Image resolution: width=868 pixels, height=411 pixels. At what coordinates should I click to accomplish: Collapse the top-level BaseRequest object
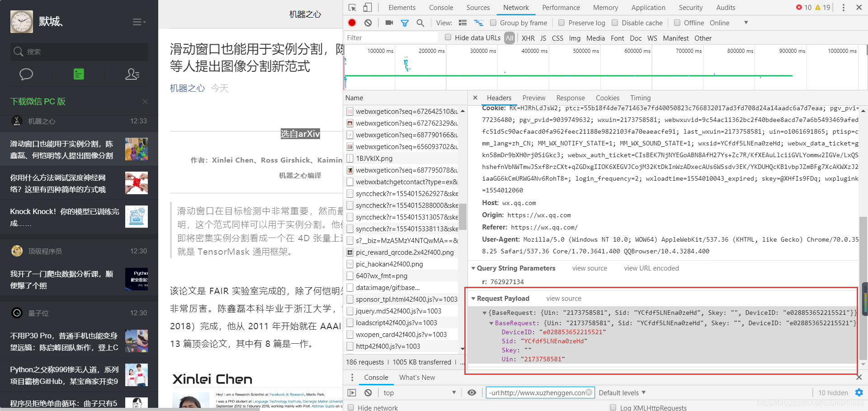click(x=485, y=313)
